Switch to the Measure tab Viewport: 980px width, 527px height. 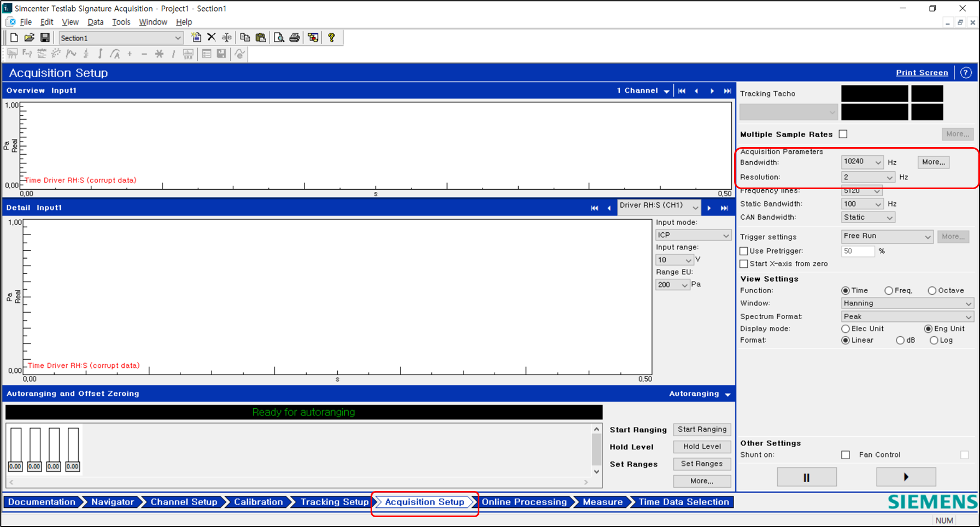click(602, 502)
